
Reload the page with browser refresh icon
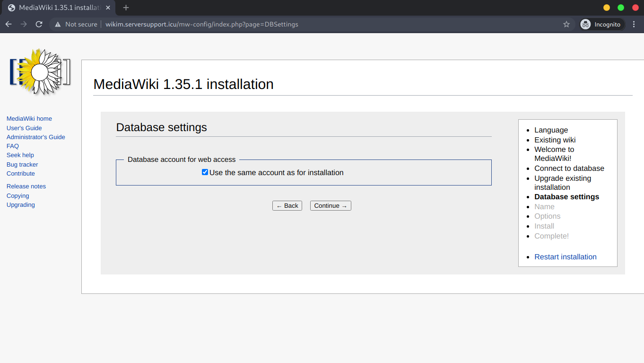click(x=39, y=24)
